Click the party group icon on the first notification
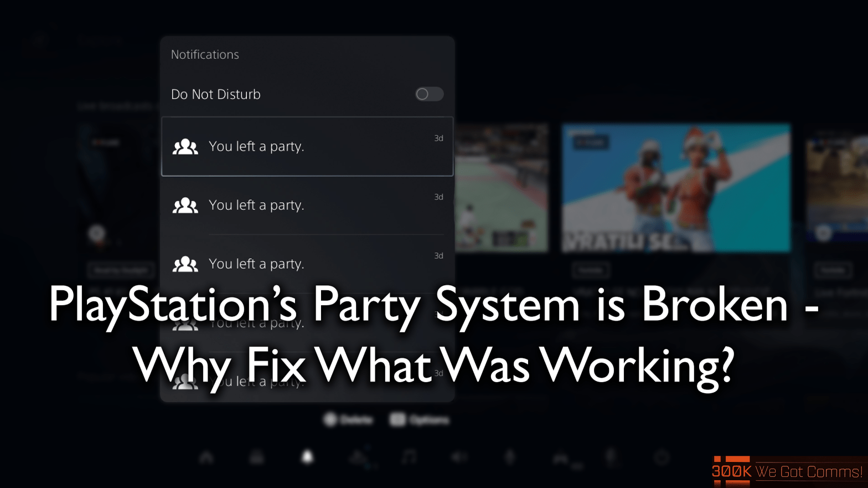This screenshot has width=868, height=488. click(x=185, y=146)
